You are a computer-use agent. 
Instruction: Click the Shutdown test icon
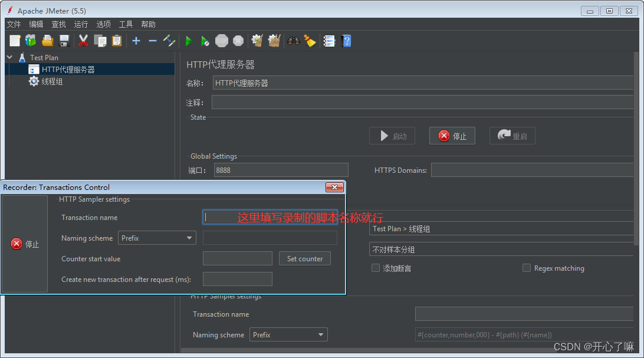click(x=238, y=41)
